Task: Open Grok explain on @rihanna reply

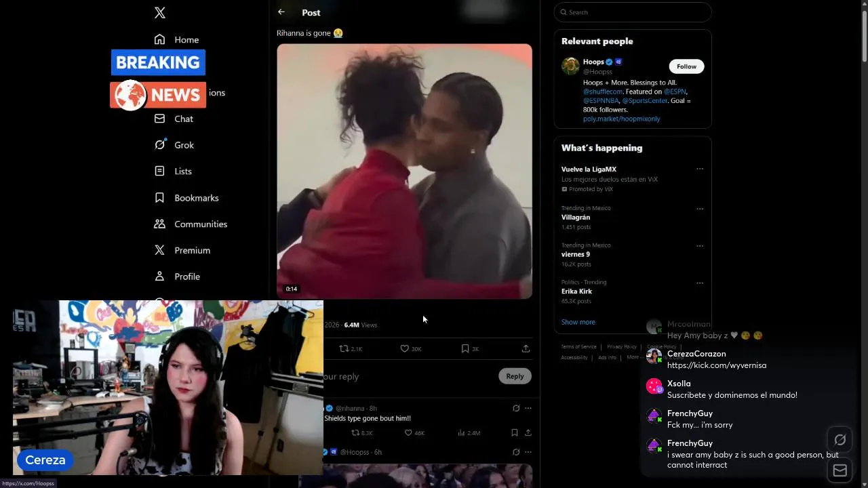Action: tap(516, 408)
